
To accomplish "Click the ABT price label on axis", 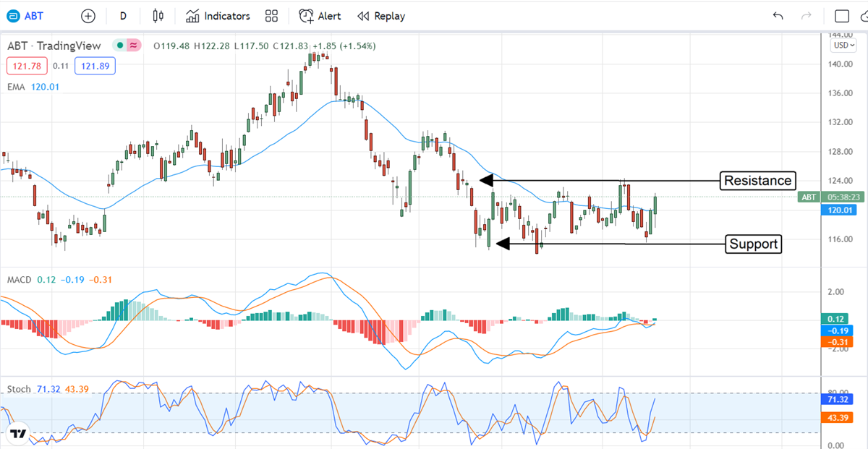I will pyautogui.click(x=809, y=197).
